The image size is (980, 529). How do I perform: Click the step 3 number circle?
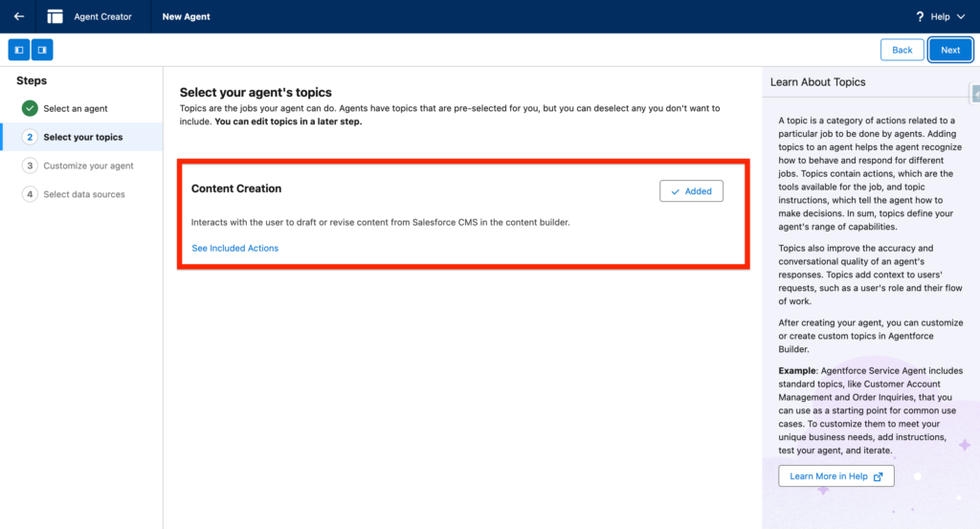click(30, 165)
